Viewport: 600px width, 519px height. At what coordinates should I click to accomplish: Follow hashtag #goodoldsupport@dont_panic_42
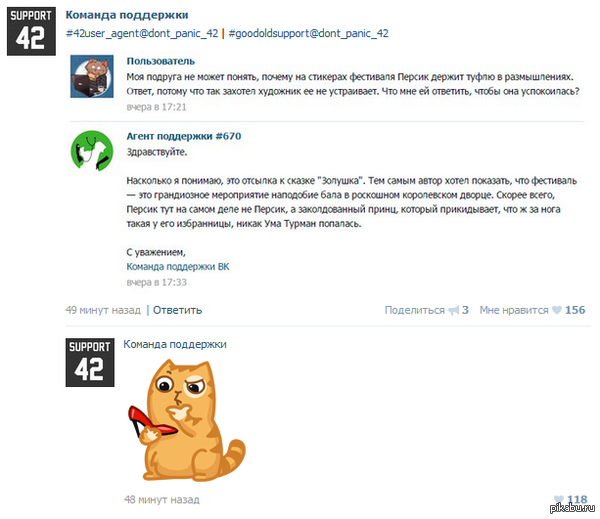tap(308, 33)
